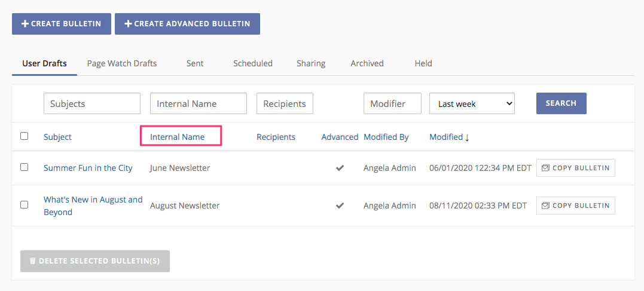This screenshot has width=644, height=291.
Task: Focus the Internal Name filter field
Action: 199,103
